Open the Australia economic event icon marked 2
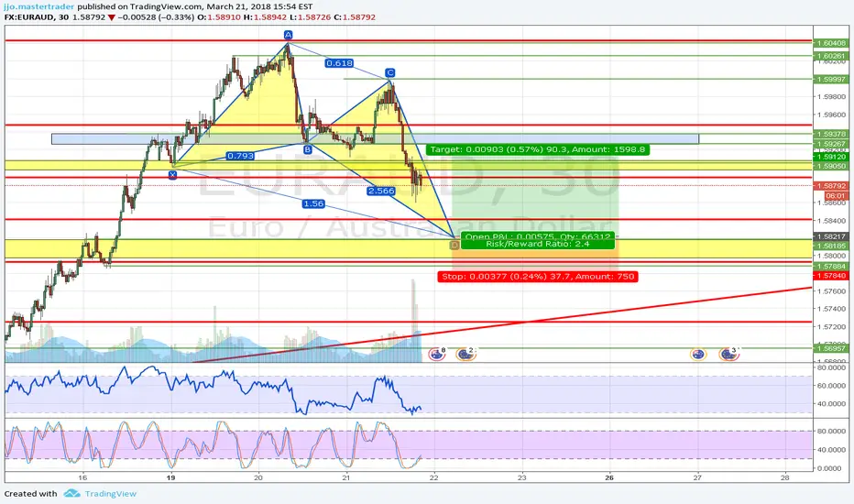The height and width of the screenshot is (504, 854). [x=465, y=355]
